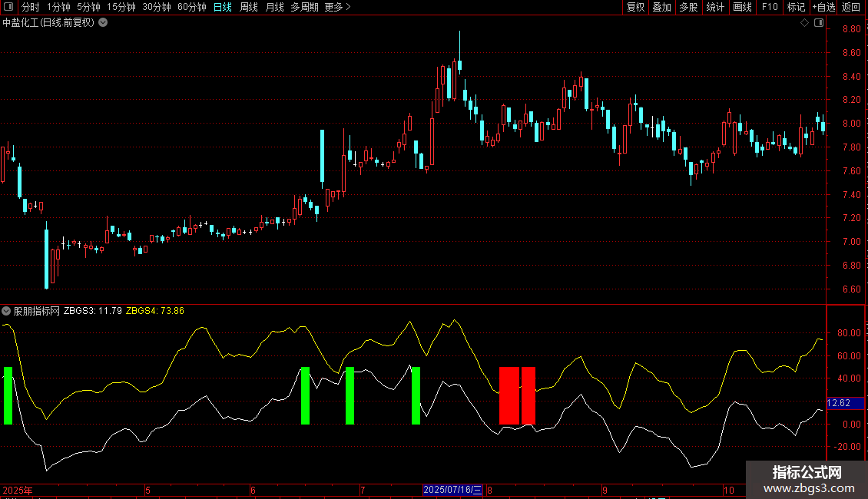
Task: Open the 复权 adjustment menu
Action: click(635, 7)
